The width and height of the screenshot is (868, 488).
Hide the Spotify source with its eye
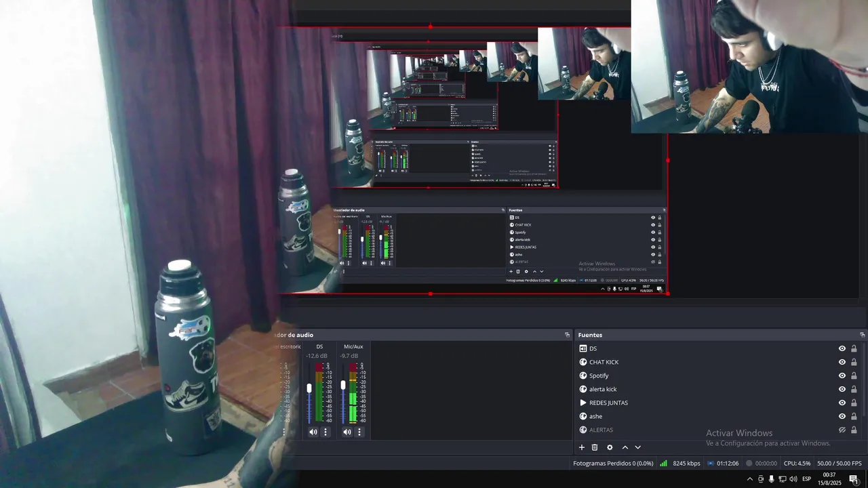pos(842,375)
